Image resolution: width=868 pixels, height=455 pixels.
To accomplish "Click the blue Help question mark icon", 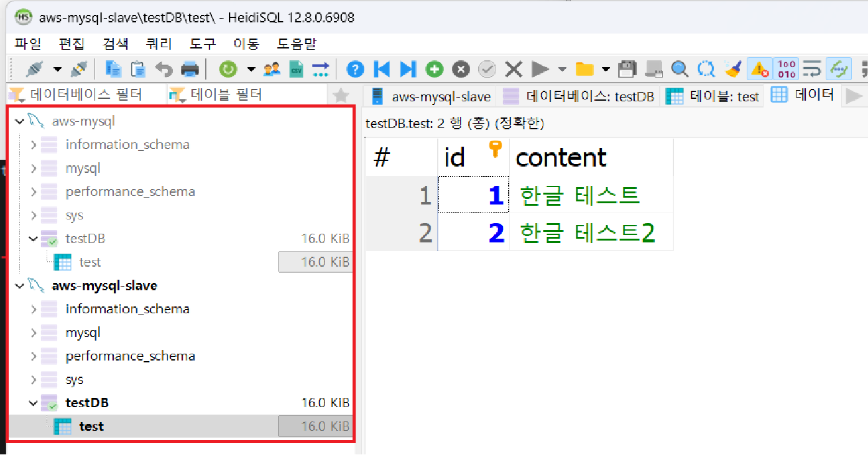I will point(355,68).
